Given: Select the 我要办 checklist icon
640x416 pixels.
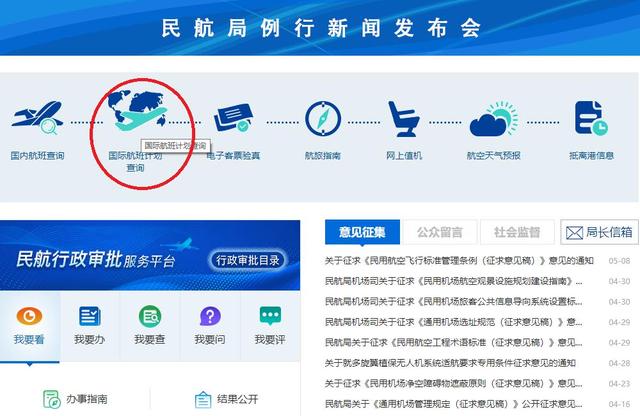Looking at the screenshot, I should [x=89, y=316].
